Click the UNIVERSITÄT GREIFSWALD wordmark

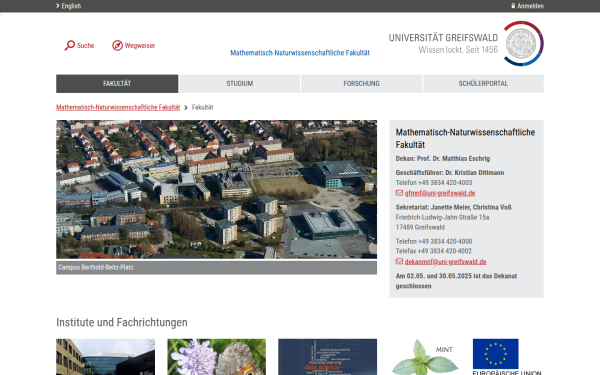point(443,38)
